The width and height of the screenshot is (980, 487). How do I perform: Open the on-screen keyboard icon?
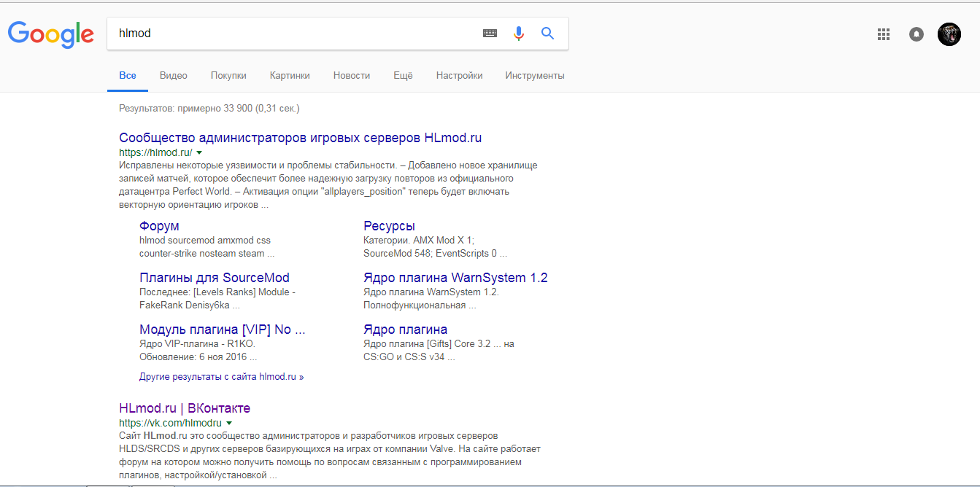point(490,33)
